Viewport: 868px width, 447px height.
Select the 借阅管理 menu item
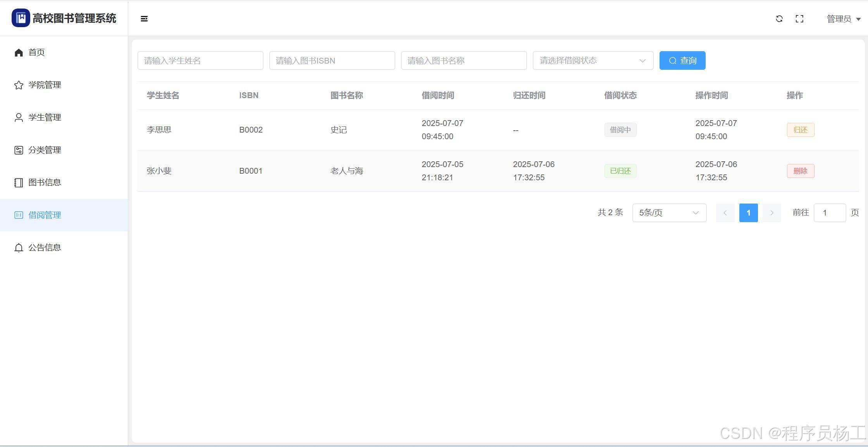[x=45, y=215]
